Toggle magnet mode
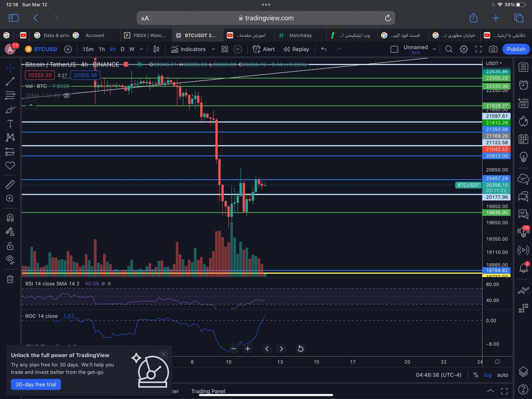This screenshot has height=399, width=532. [10, 217]
